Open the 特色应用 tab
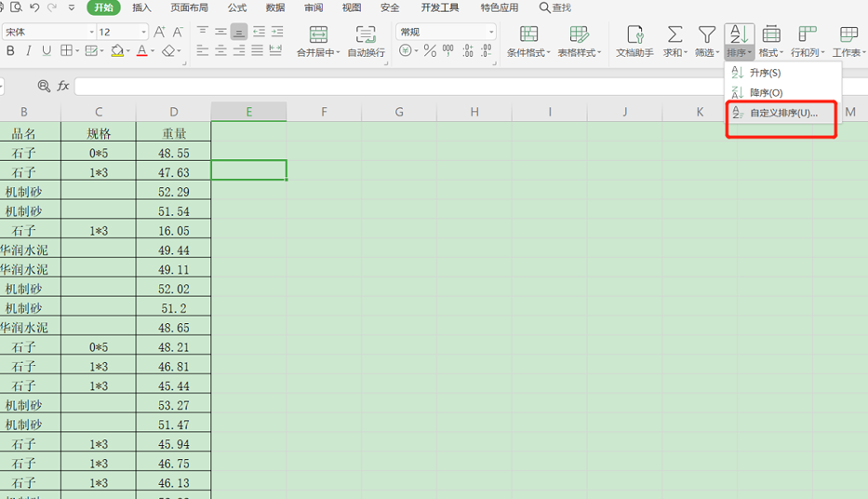 [500, 7]
